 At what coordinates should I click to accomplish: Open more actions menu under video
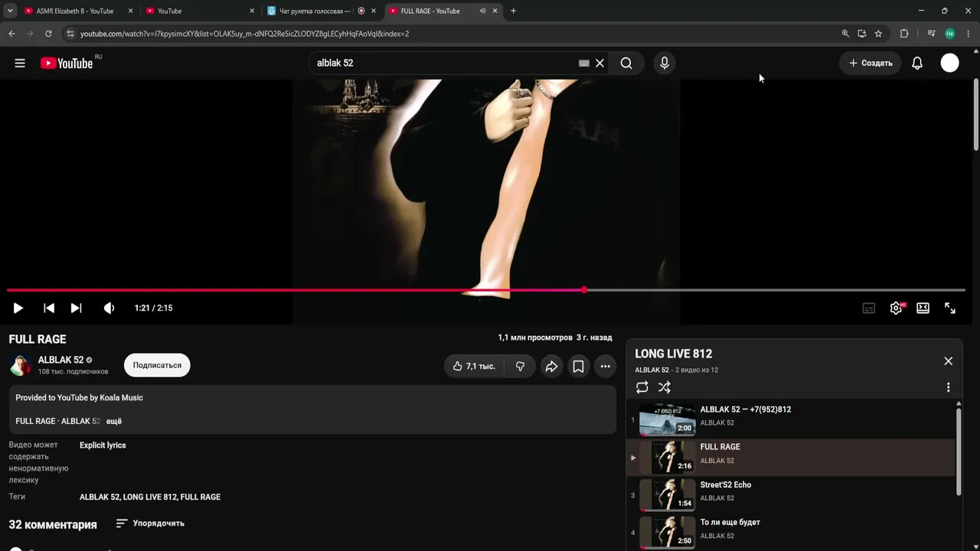[606, 367]
